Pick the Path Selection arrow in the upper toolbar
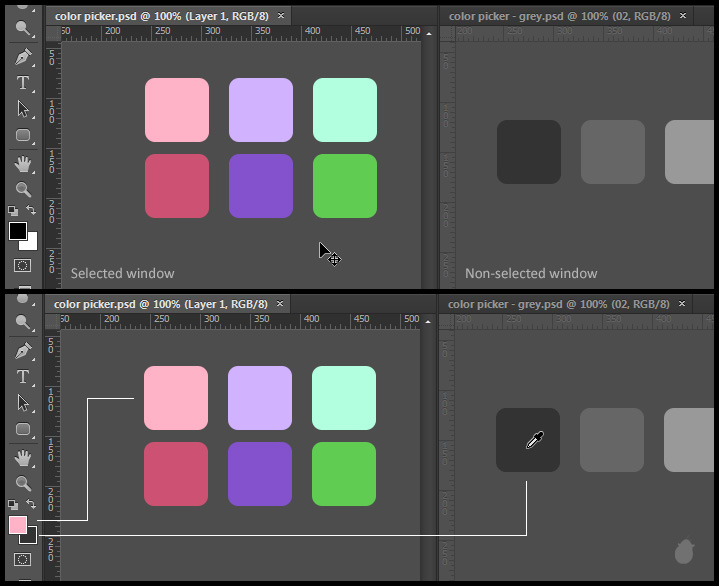719x586 pixels. (22, 109)
